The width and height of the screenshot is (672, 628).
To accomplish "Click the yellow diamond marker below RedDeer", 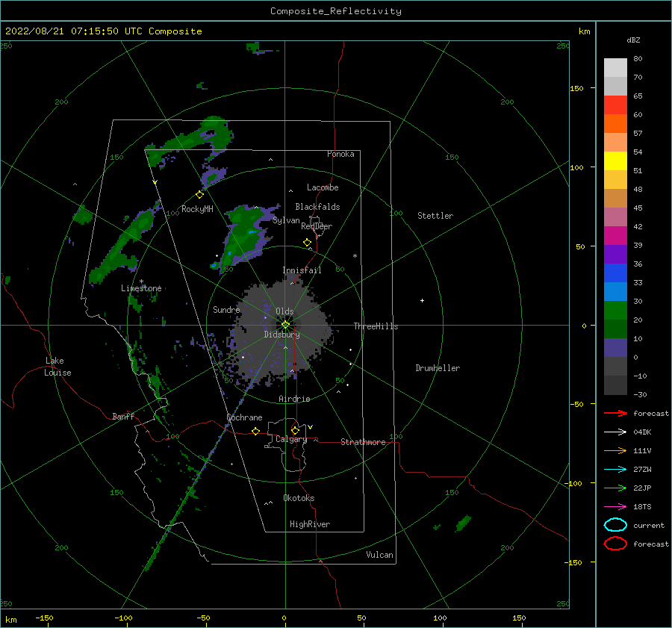I will pyautogui.click(x=307, y=242).
